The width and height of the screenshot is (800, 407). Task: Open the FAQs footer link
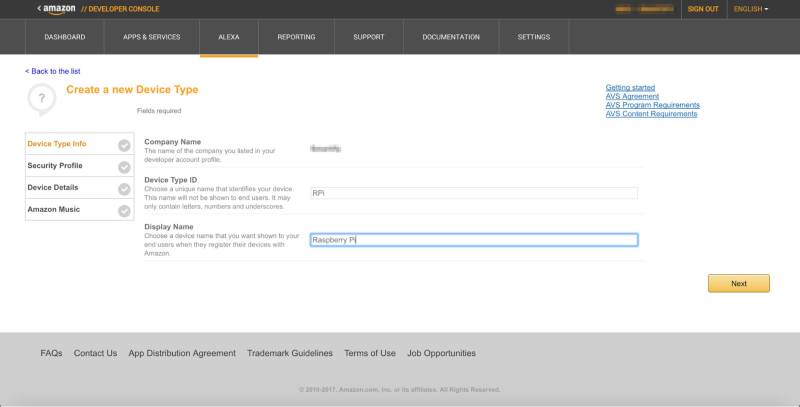51,353
